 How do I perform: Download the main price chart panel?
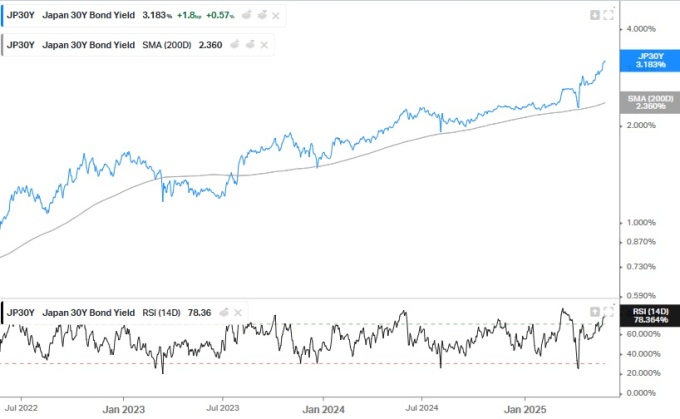(595, 15)
